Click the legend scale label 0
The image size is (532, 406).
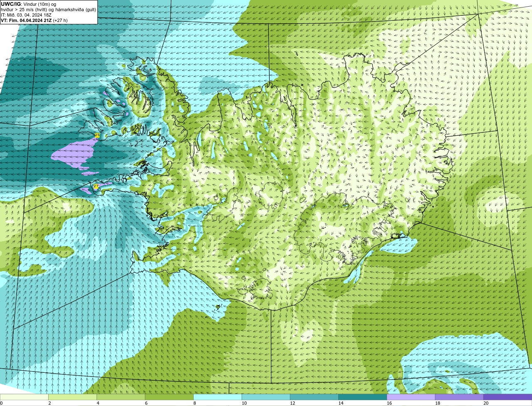tap(1, 403)
